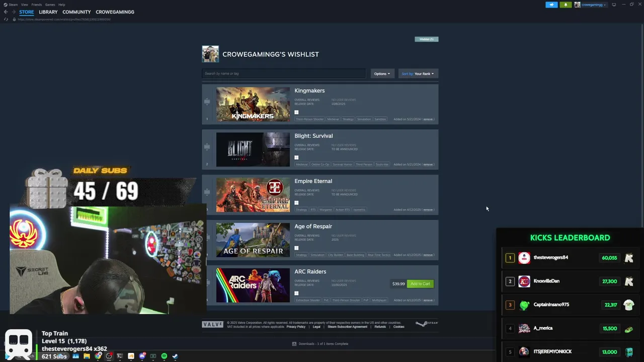Click the store URL address text
The image size is (644, 362).
64,19
